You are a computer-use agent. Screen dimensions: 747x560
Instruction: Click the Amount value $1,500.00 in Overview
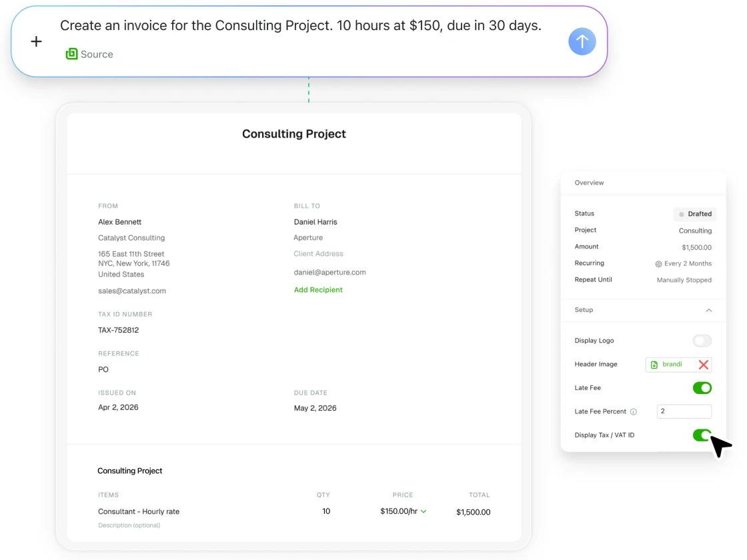tap(696, 247)
